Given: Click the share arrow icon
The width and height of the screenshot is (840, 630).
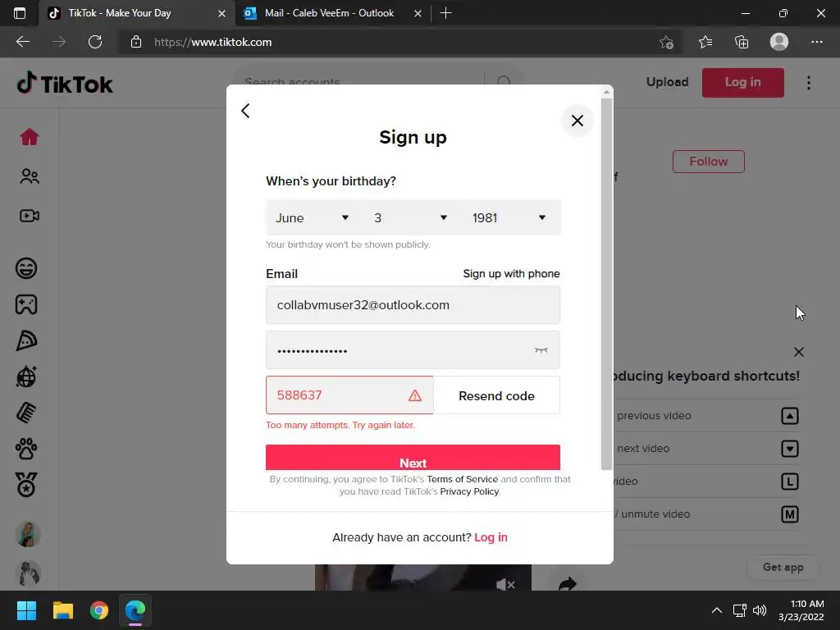Looking at the screenshot, I should [568, 583].
